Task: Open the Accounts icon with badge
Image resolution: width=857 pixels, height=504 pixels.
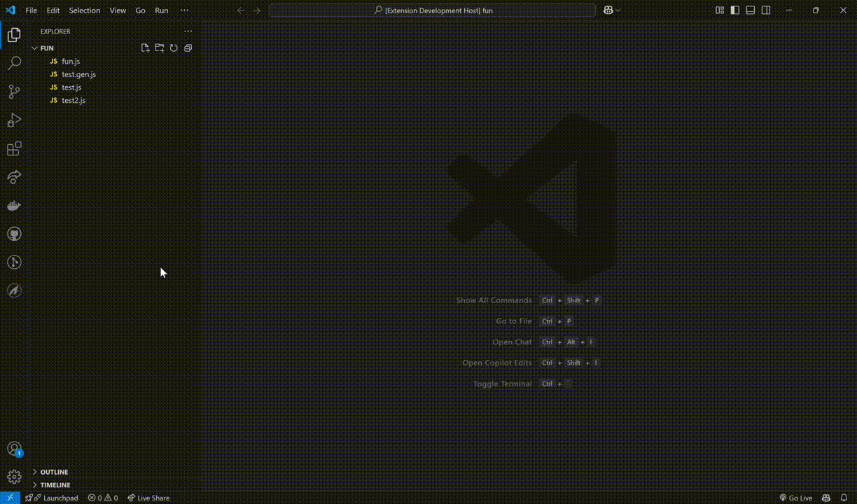Action: point(14,449)
